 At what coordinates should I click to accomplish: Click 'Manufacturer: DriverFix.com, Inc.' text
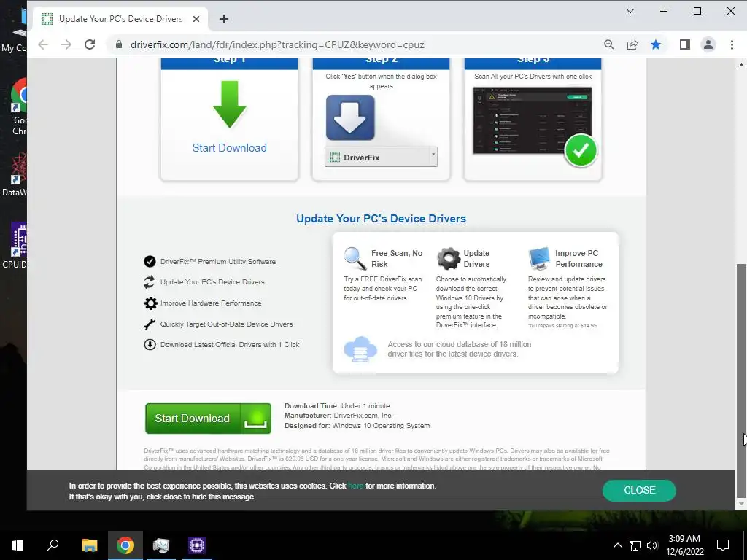point(338,416)
